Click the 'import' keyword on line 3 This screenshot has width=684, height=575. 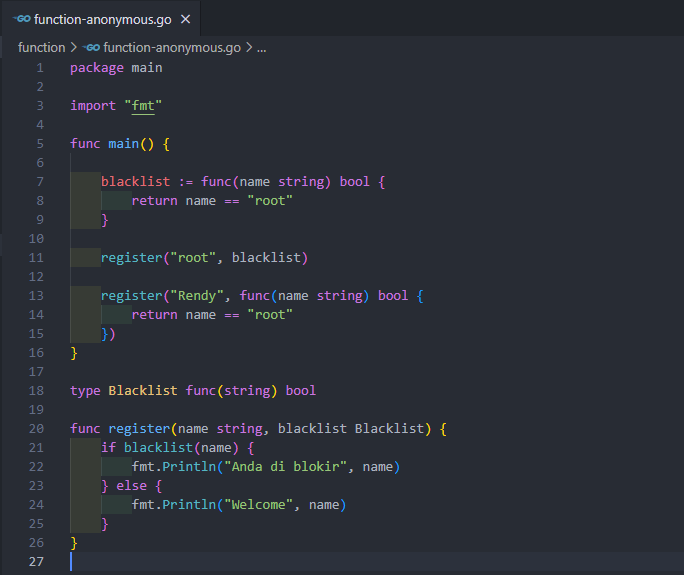[93, 106]
